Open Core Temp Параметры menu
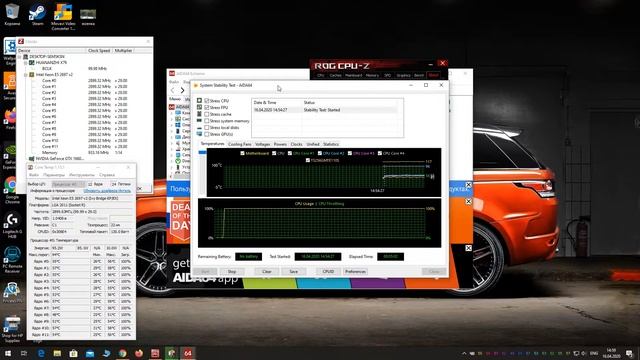640x360 pixels. click(x=54, y=175)
